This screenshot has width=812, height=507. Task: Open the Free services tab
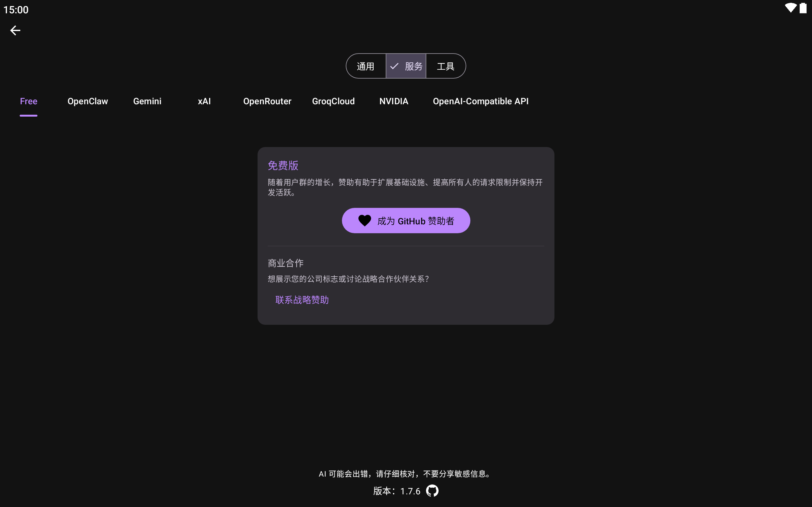tap(29, 101)
